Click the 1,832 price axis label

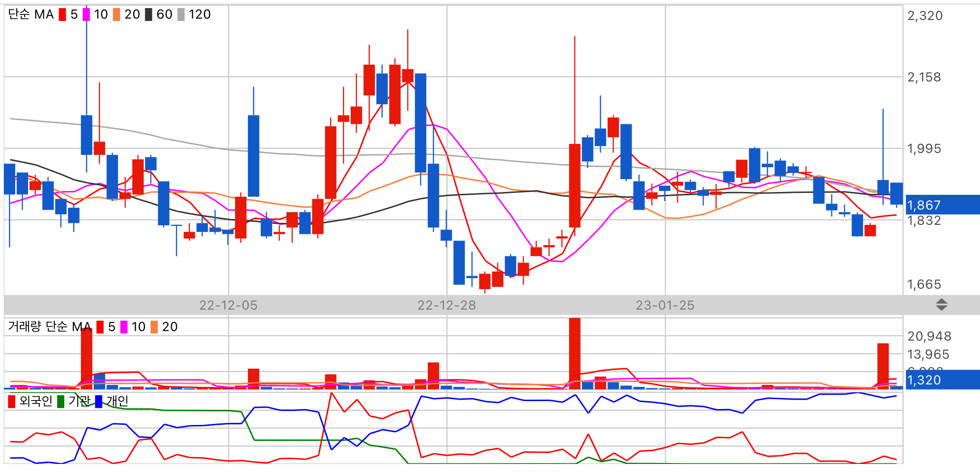(x=924, y=221)
